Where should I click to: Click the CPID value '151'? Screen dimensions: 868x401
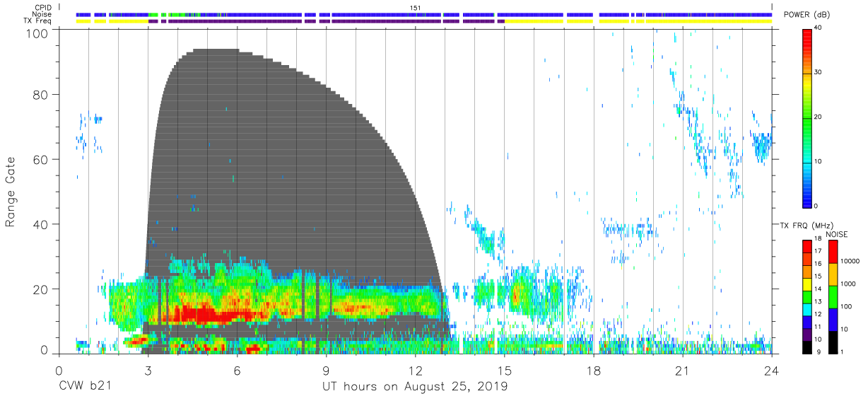click(416, 7)
